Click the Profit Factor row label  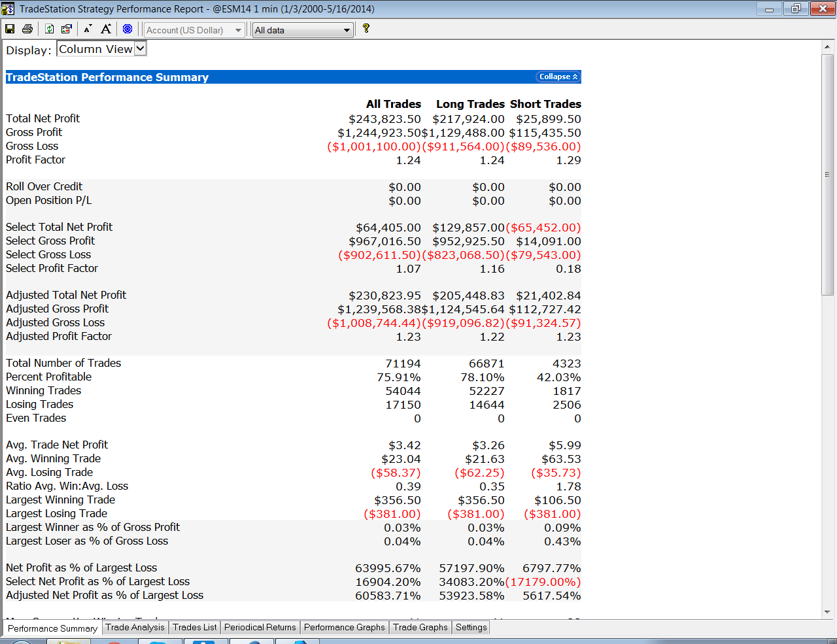[36, 160]
